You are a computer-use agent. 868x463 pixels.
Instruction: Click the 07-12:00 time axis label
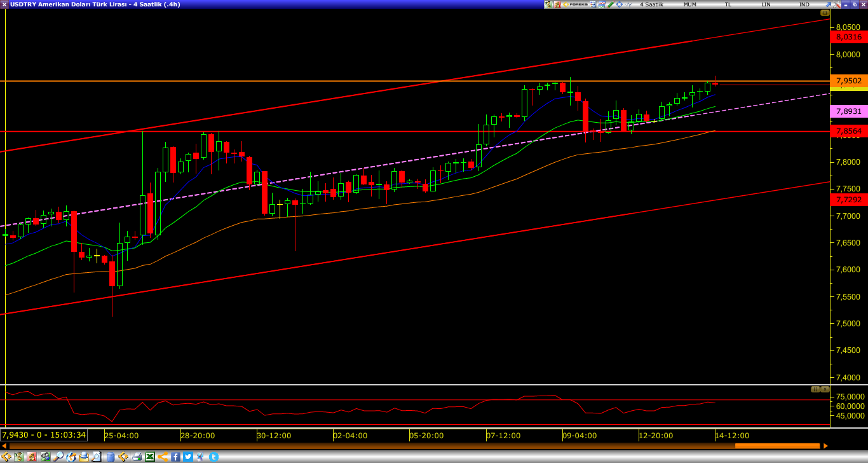[x=503, y=436]
